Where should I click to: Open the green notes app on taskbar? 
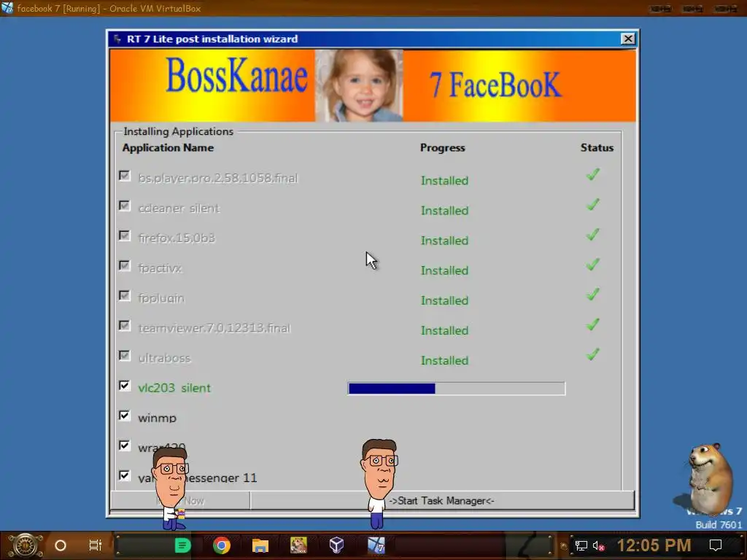tap(182, 545)
